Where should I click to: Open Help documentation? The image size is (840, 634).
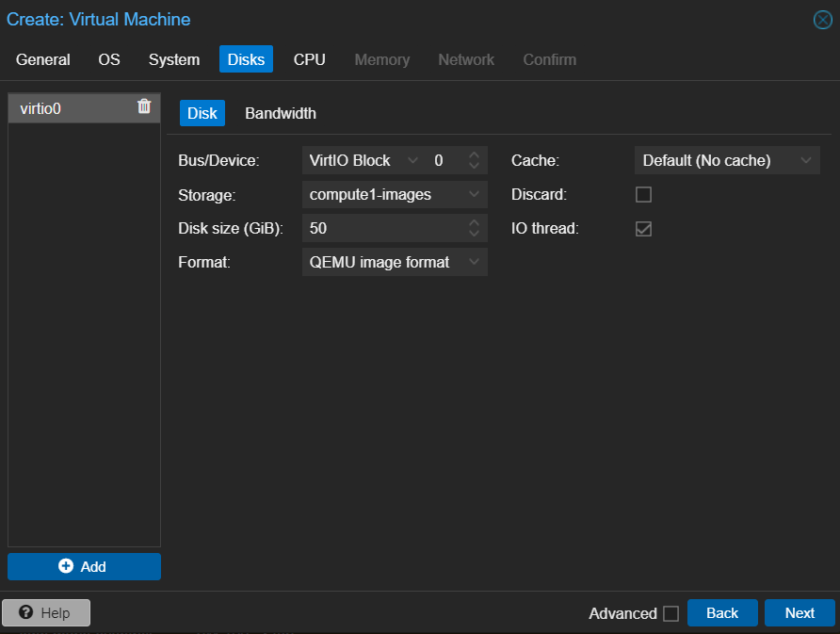click(x=46, y=612)
